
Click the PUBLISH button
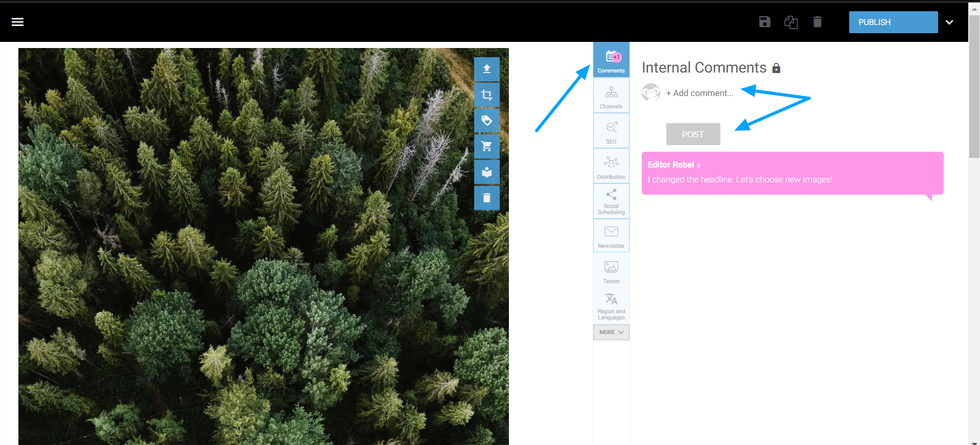(x=892, y=22)
